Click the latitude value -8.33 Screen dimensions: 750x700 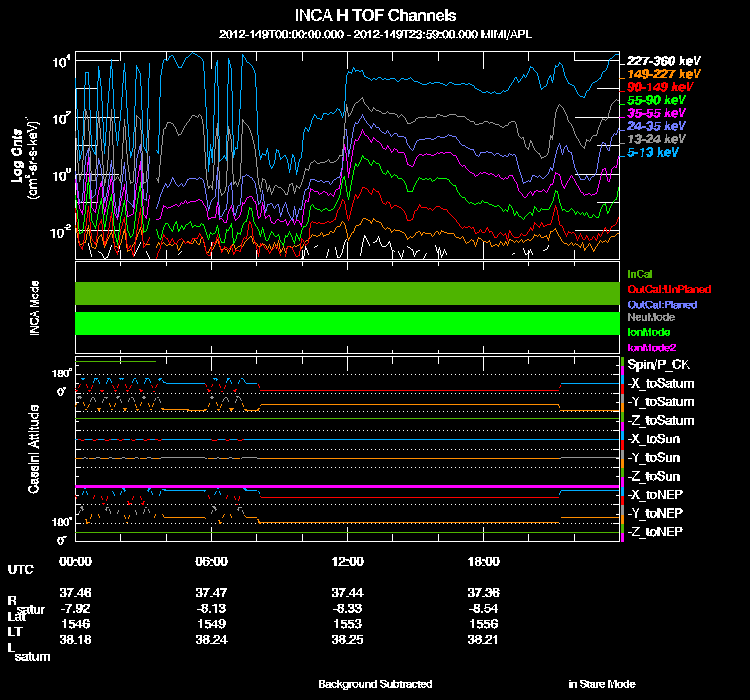tap(347, 609)
